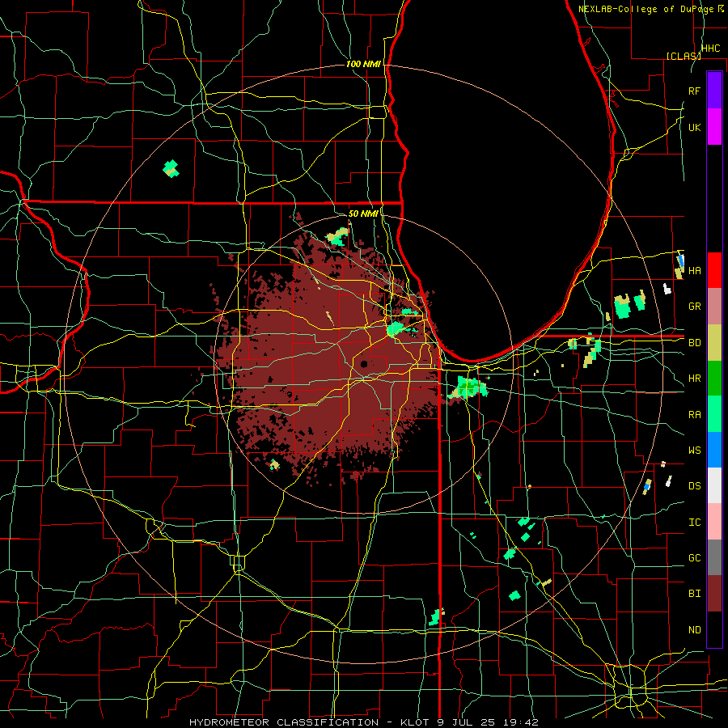Click the "NEXLAB-College of DuPage" header text
Viewport: 728px width, 728px height.
[x=645, y=9]
